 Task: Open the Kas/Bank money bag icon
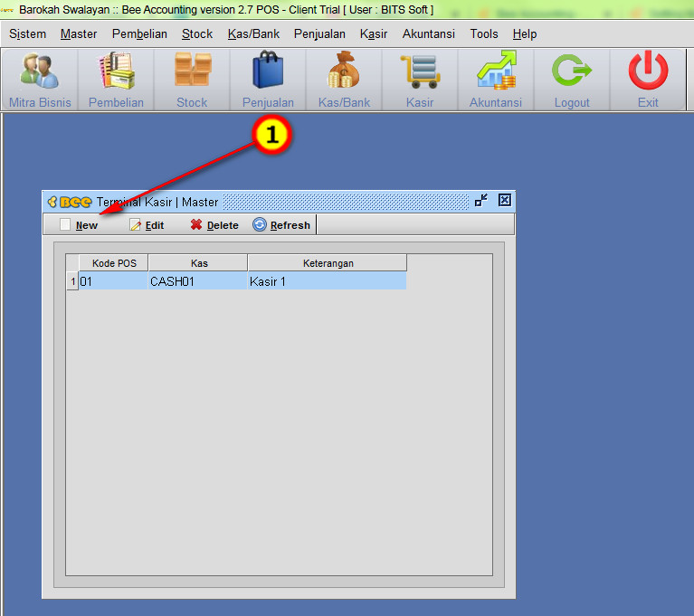345,81
